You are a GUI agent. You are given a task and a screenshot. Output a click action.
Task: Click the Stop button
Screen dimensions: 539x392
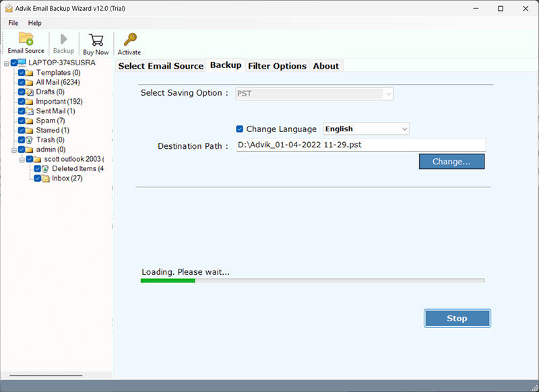tap(457, 318)
